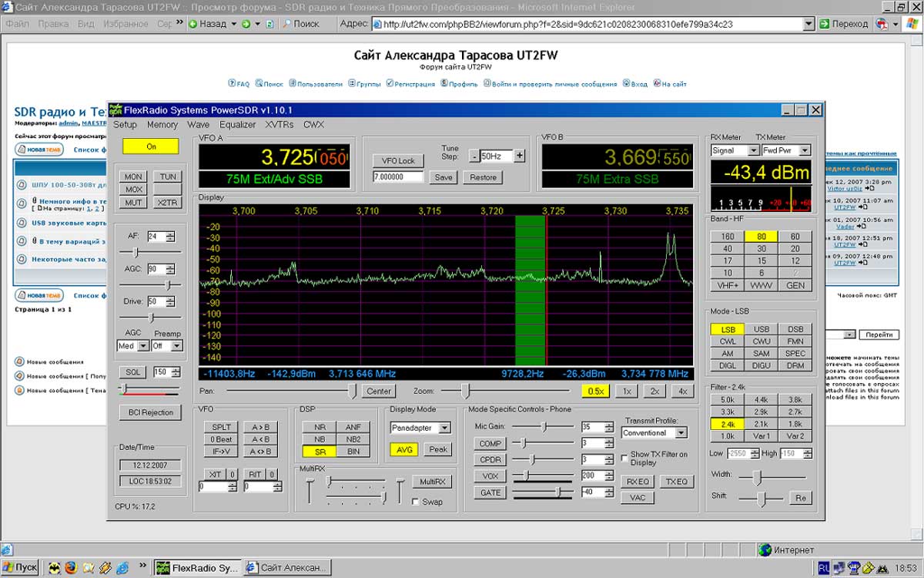Open the Setup menu
Viewport: 924px width, 578px height.
(x=126, y=125)
